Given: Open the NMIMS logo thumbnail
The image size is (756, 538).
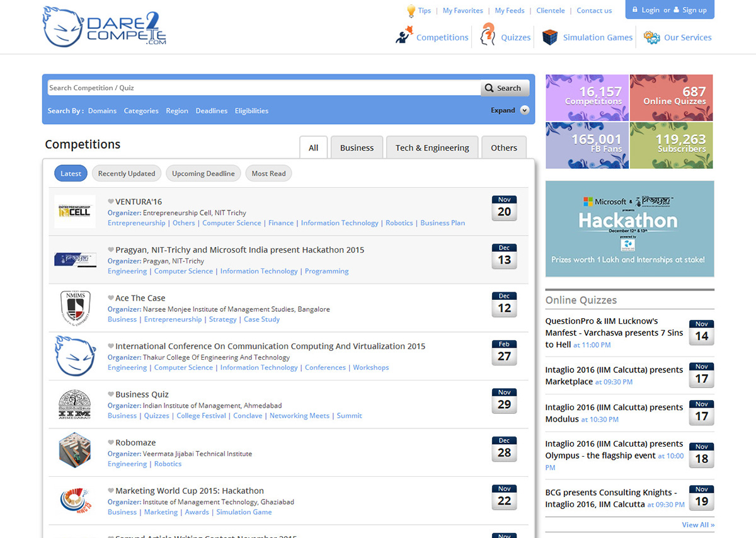Looking at the screenshot, I should 75,308.
